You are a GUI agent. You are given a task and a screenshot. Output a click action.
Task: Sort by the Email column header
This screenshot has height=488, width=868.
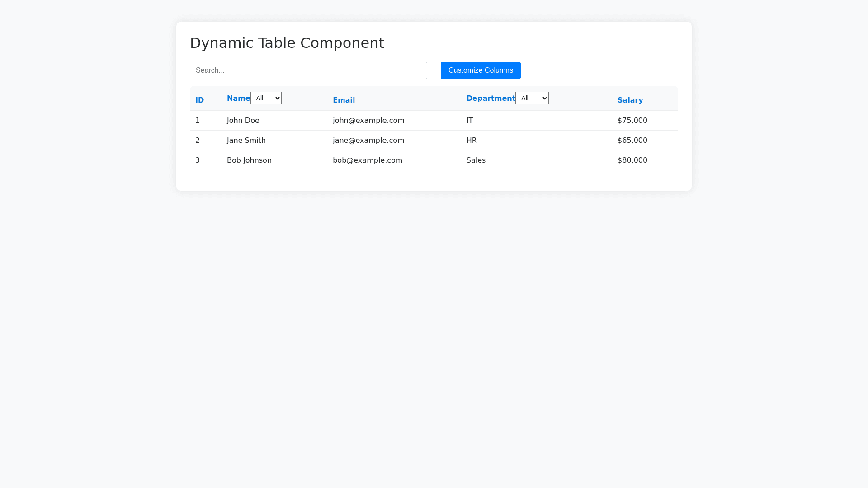point(344,100)
